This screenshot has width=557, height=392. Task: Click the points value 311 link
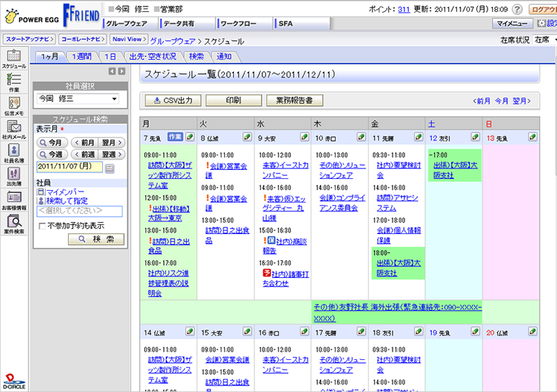tap(404, 9)
